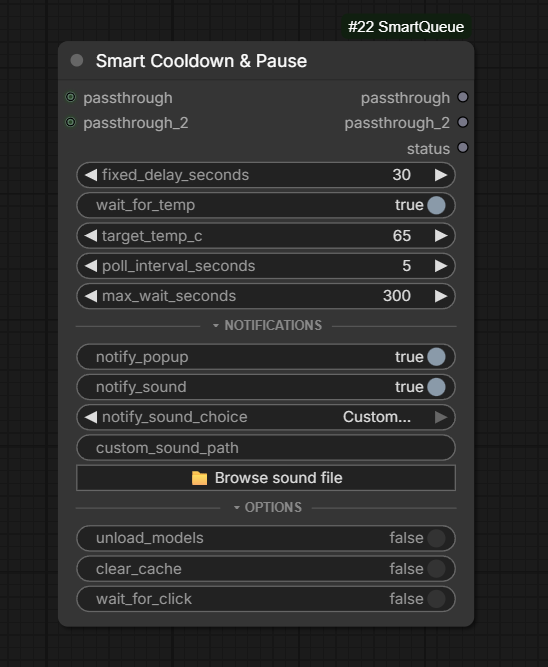Enable the wait_for_click toggle
This screenshot has width=548, height=667.
point(436,599)
